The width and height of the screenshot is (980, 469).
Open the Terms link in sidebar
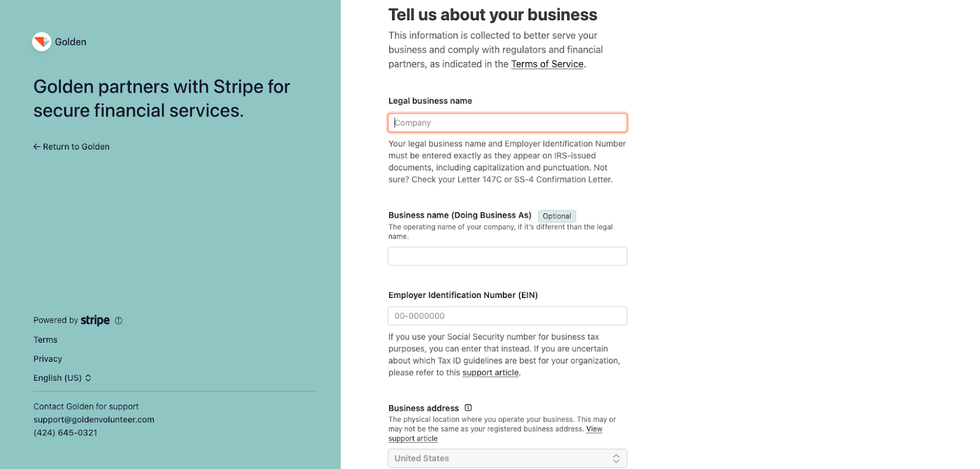click(45, 340)
